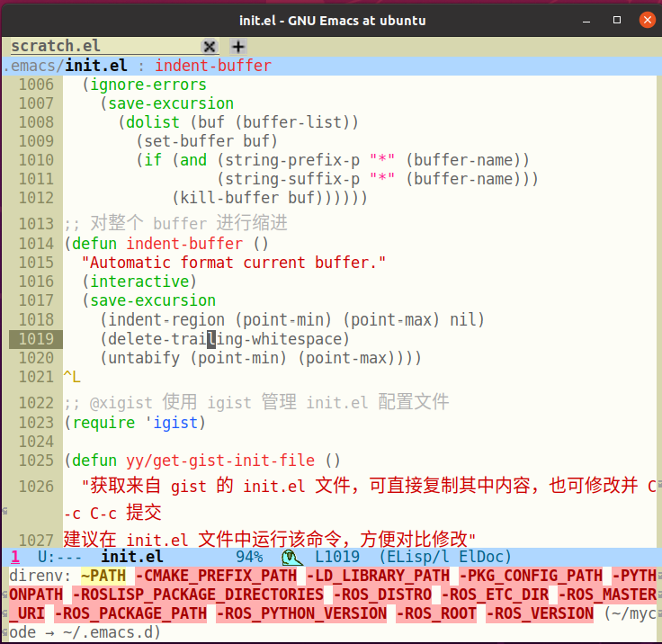
Task: Open a new tab with plus button
Action: (x=238, y=46)
